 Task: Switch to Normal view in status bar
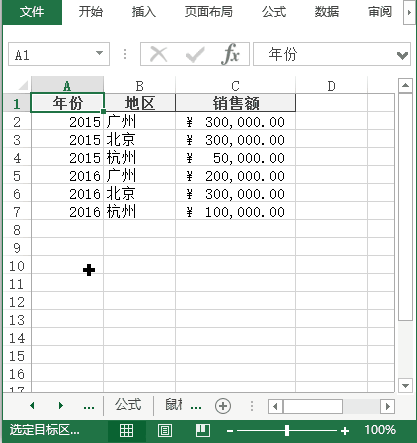click(127, 430)
